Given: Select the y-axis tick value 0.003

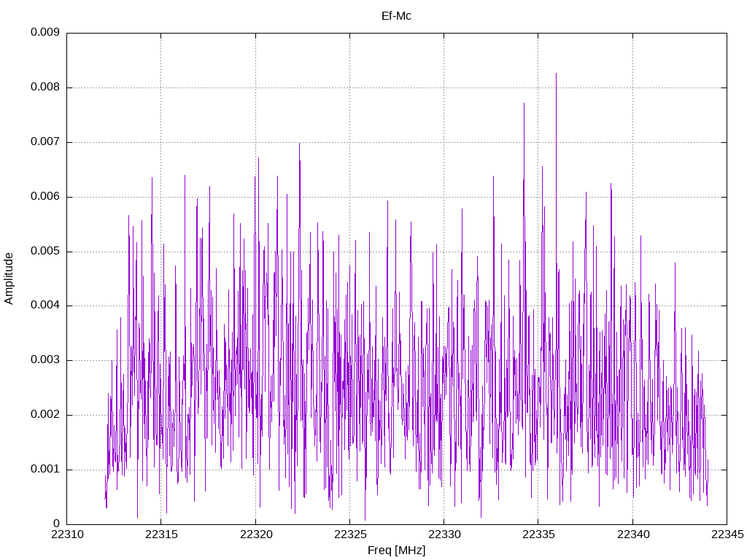Looking at the screenshot, I should [45, 360].
